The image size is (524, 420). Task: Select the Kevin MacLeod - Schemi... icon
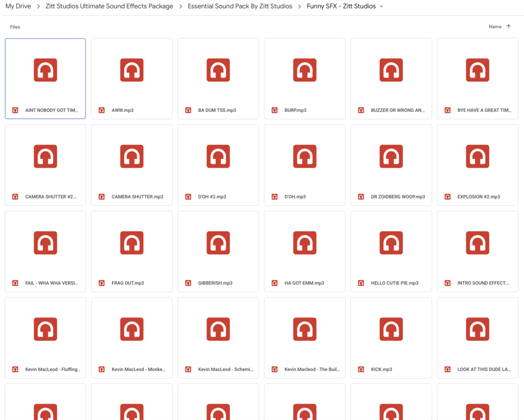[x=218, y=329]
